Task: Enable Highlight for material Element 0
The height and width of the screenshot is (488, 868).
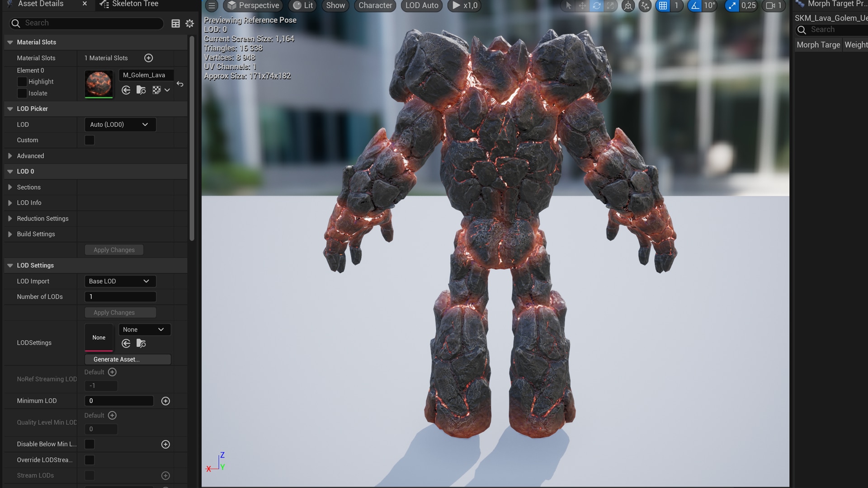Action: pos(22,82)
